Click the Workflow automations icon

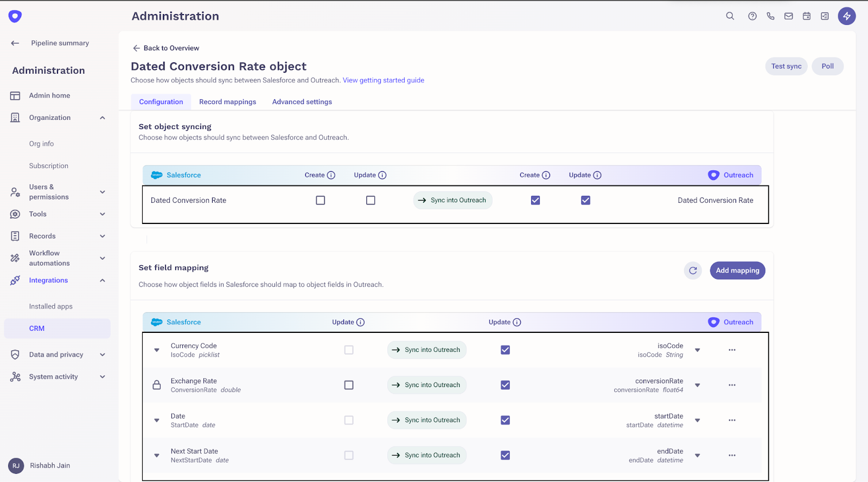tap(15, 258)
